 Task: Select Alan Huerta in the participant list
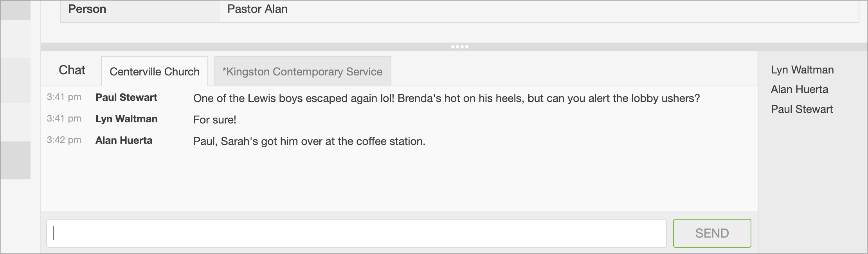799,89
